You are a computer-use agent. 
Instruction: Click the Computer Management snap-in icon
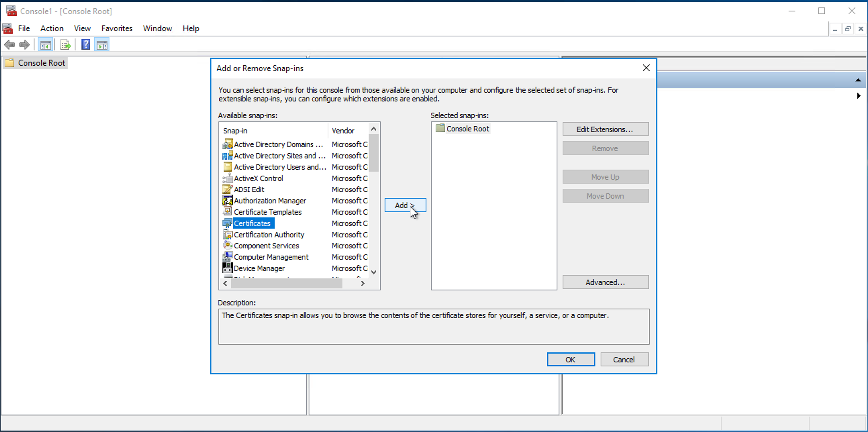click(x=227, y=257)
